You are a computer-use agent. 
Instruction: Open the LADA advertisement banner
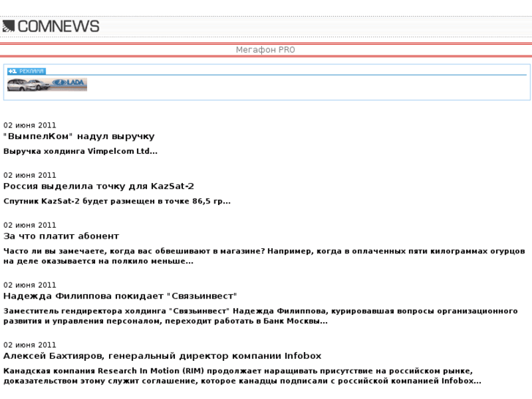[47, 84]
